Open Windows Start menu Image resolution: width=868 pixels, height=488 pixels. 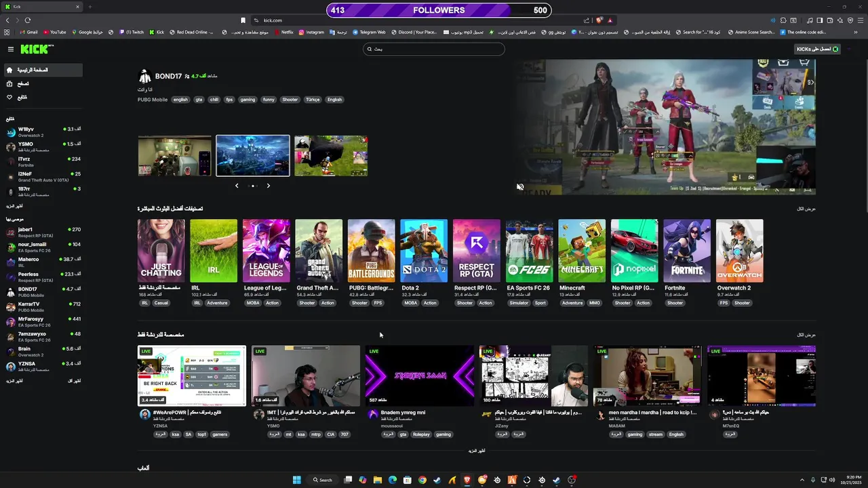tap(296, 480)
